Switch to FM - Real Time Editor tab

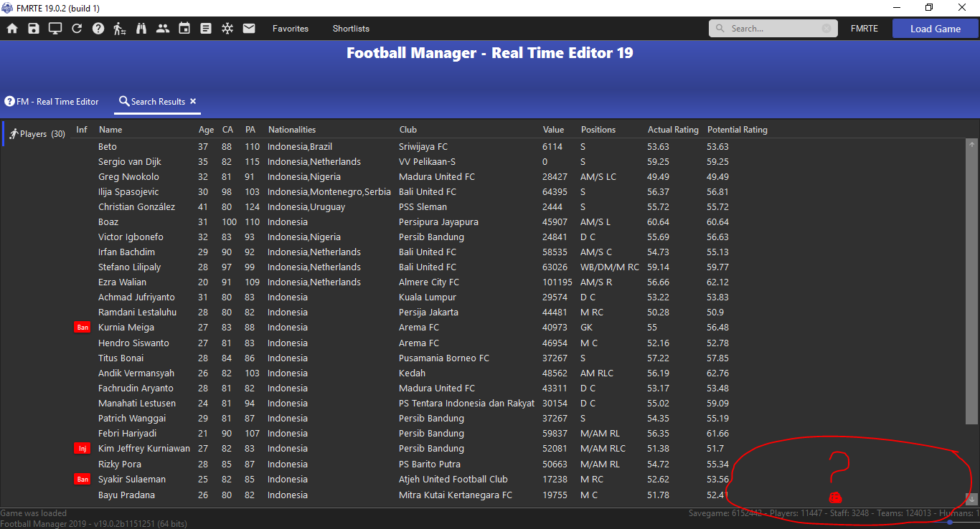click(52, 102)
